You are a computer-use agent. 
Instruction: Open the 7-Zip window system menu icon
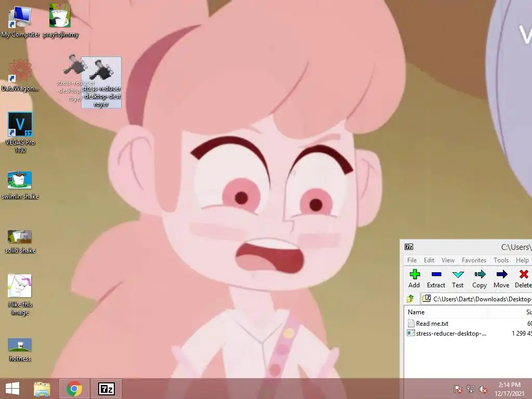(409, 247)
